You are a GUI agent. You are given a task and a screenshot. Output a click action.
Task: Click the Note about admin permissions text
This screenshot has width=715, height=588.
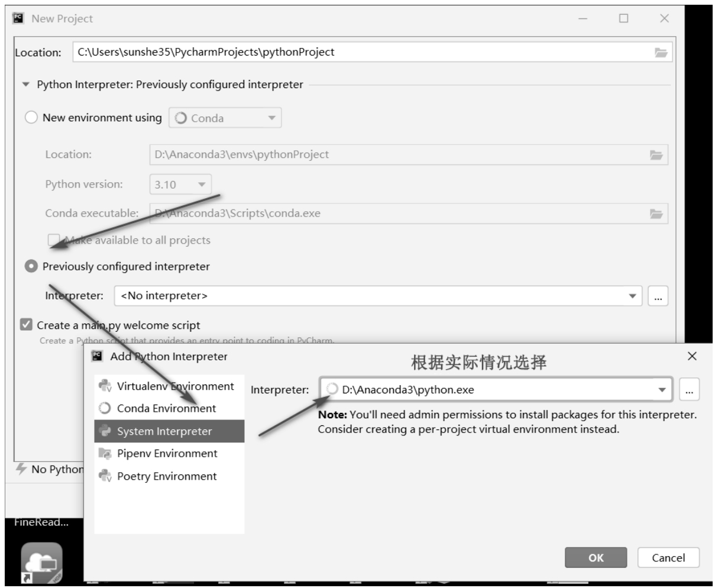pyautogui.click(x=507, y=422)
